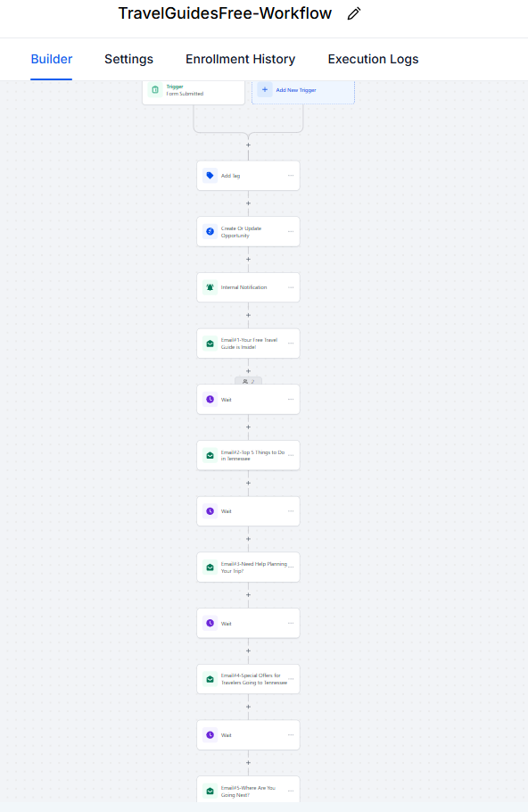Insert a step via plus above Add Tag
528x812 pixels.
(249, 145)
